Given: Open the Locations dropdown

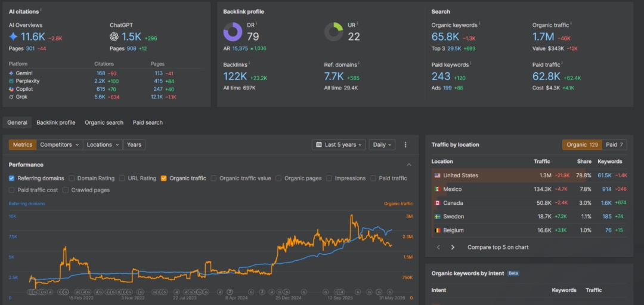Looking at the screenshot, I should (103, 144).
